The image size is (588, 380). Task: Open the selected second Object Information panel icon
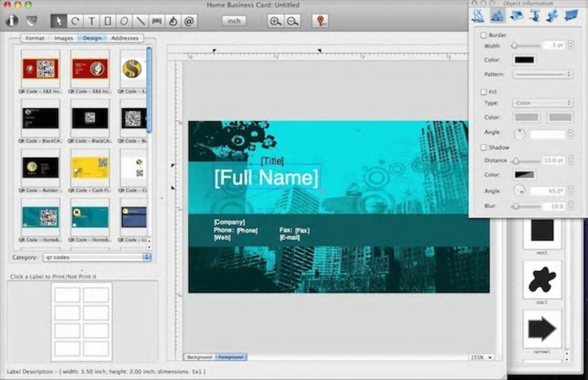(497, 16)
